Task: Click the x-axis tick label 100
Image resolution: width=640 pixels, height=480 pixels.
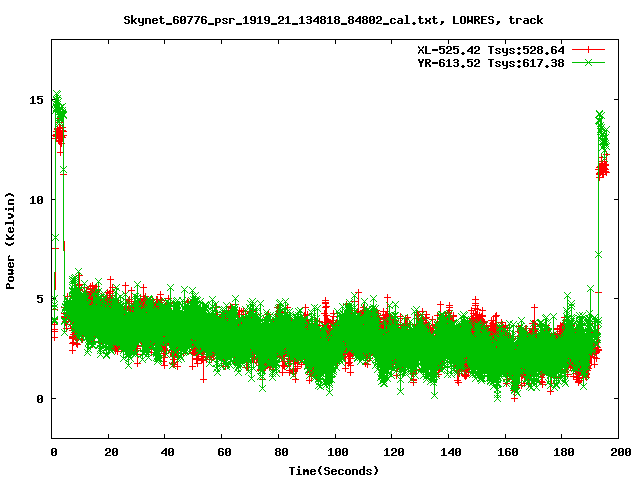Action: pos(338,452)
